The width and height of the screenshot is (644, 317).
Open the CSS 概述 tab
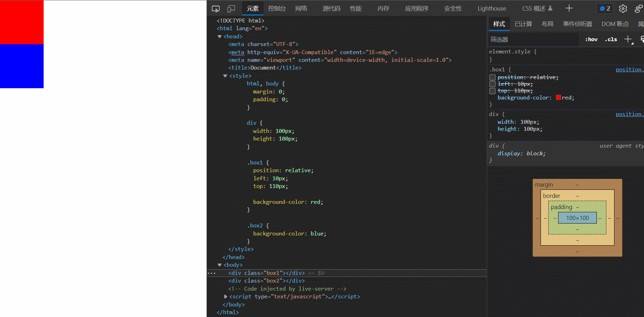[537, 8]
